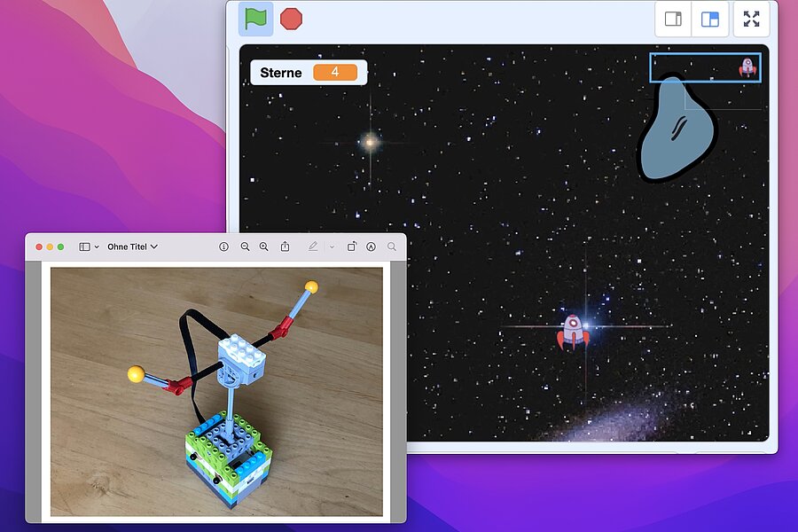Click the highlight pen tool
The width and height of the screenshot is (798, 532).
(312, 246)
